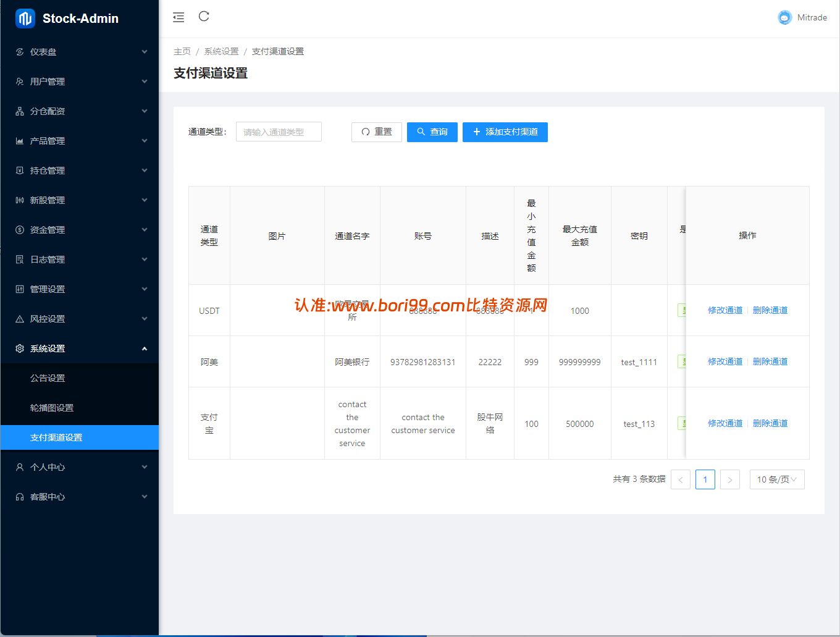Click the dollar icon beside 资金管理
The image size is (840, 637).
tap(20, 230)
